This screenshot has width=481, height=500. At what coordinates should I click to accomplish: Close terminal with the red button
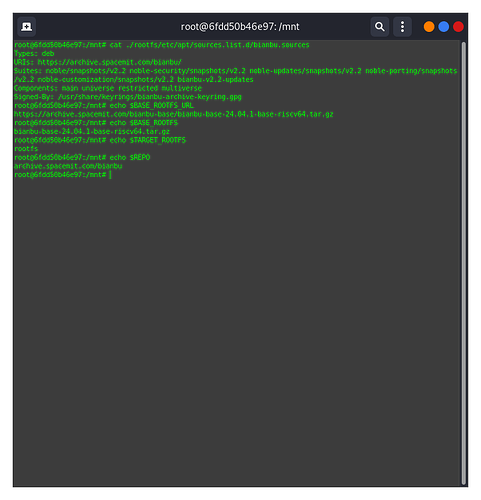click(x=458, y=27)
